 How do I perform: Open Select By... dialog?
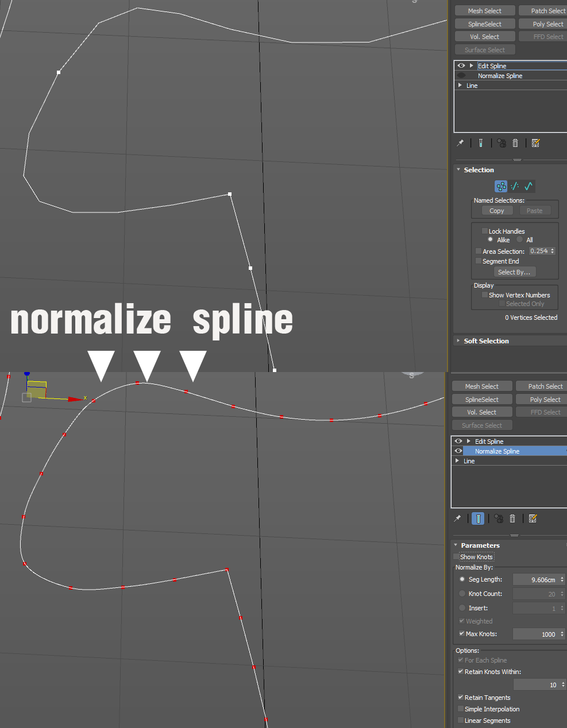point(514,272)
